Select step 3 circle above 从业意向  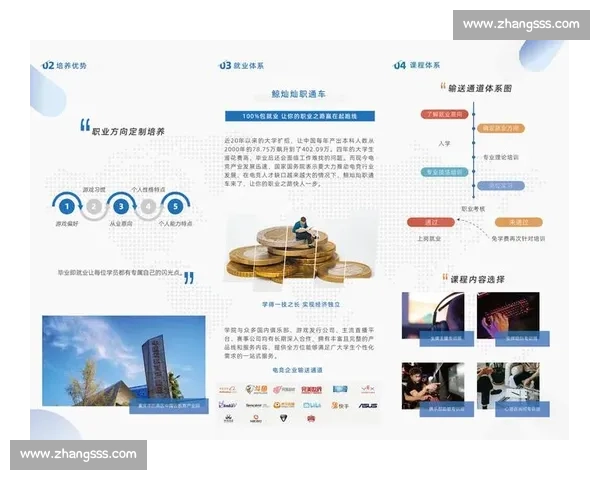(x=120, y=207)
